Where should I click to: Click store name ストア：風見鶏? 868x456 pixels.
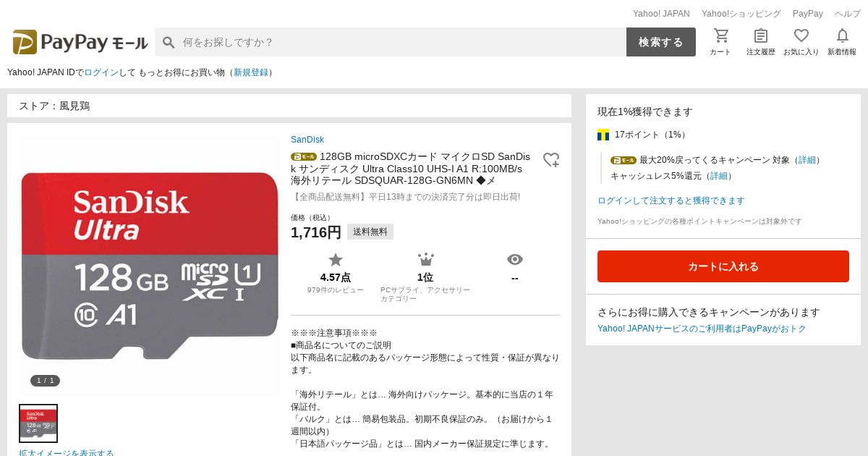point(54,106)
